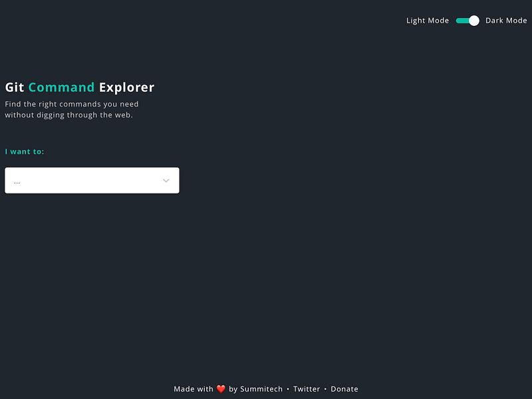
Task: Click the Donate link
Action: [x=344, y=388]
